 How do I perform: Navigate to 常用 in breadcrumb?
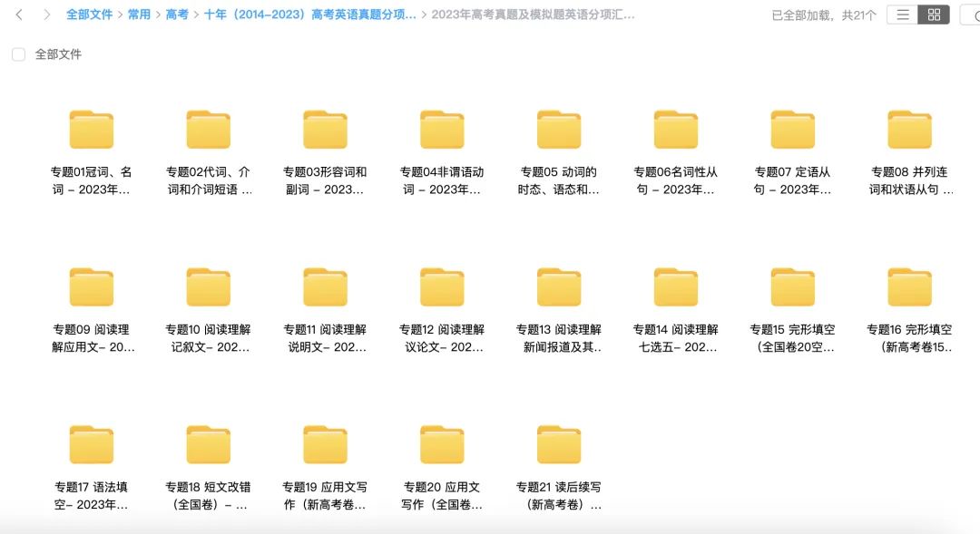pos(139,15)
